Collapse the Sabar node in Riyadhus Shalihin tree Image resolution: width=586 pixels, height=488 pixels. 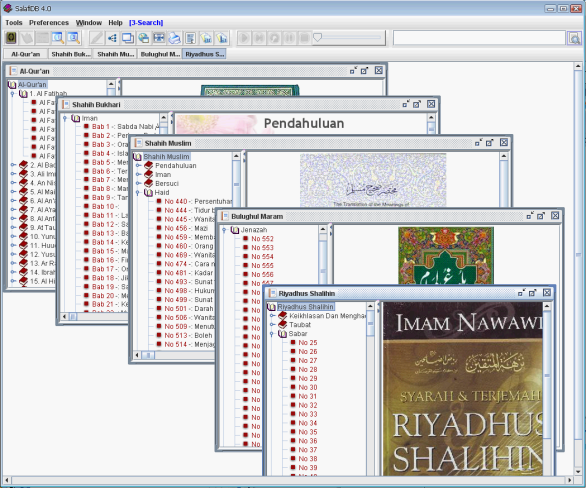[x=272, y=334]
